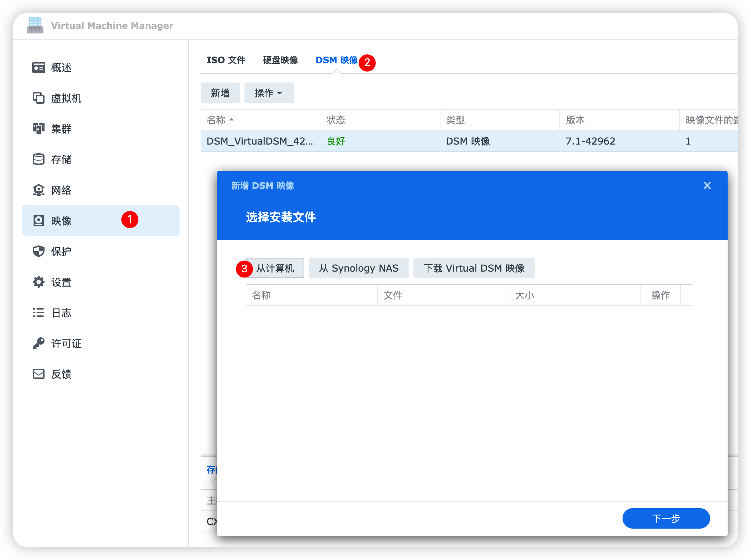Open the 反馈 feedback envelope icon

click(x=38, y=374)
